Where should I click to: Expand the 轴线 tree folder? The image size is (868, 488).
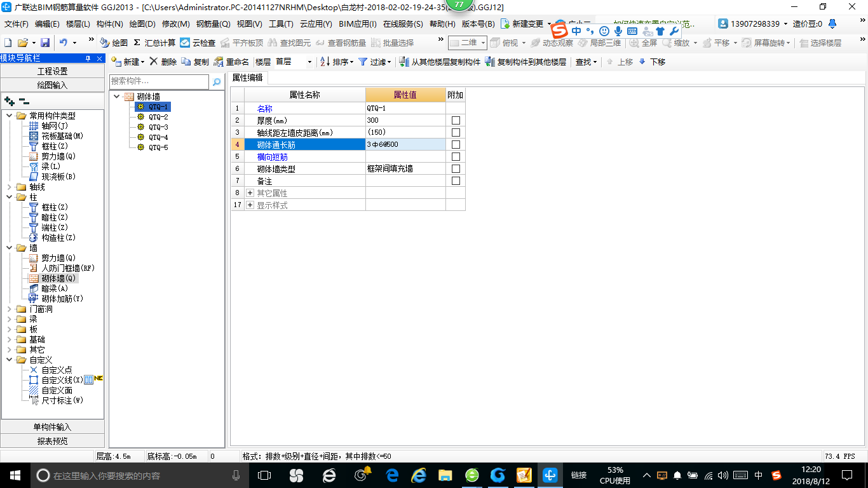pyautogui.click(x=10, y=187)
